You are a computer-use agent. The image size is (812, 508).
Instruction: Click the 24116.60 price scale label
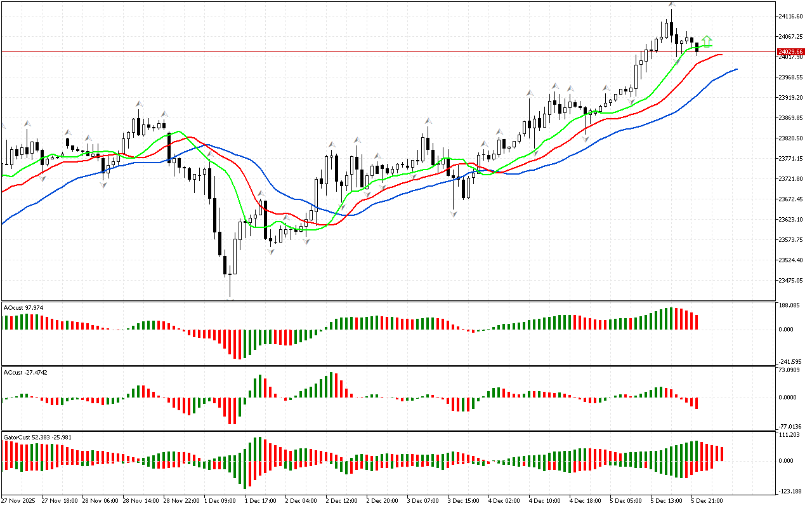click(x=790, y=16)
